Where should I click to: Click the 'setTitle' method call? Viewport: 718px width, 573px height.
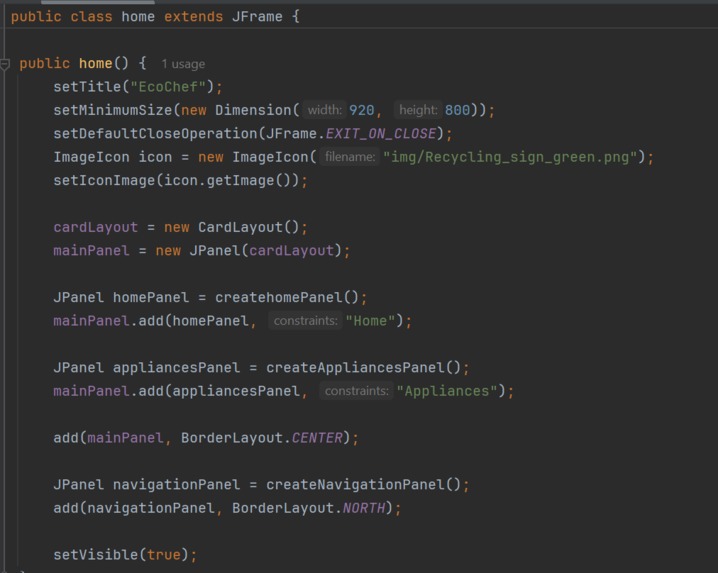[87, 87]
